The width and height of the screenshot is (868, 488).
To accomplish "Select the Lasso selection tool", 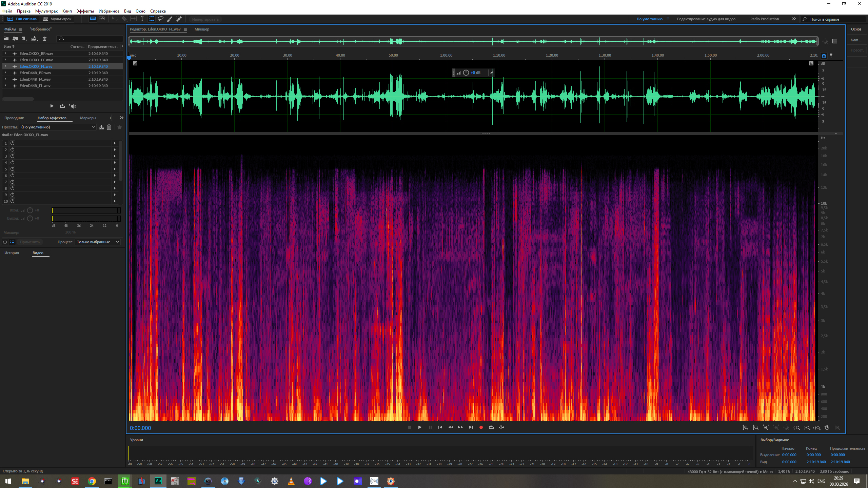I will [161, 19].
